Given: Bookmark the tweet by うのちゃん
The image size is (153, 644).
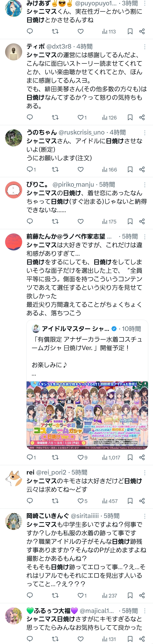Looking at the screenshot, I should point(130,170).
